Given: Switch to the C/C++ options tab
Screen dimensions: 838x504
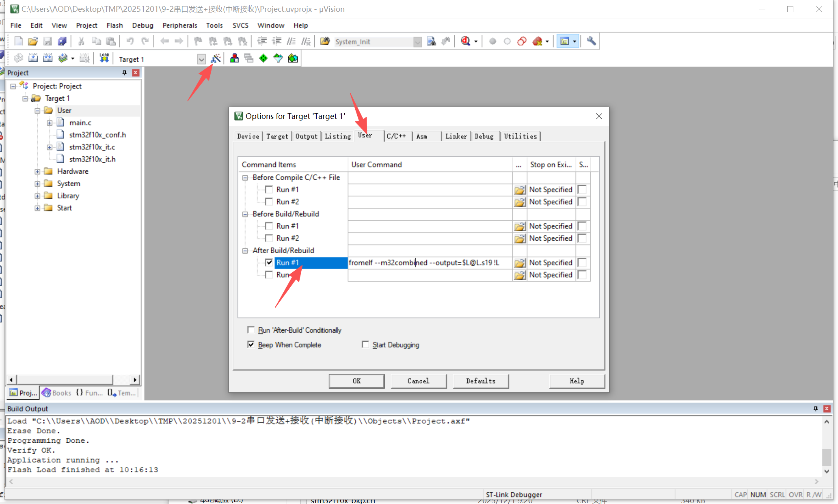Looking at the screenshot, I should (396, 136).
